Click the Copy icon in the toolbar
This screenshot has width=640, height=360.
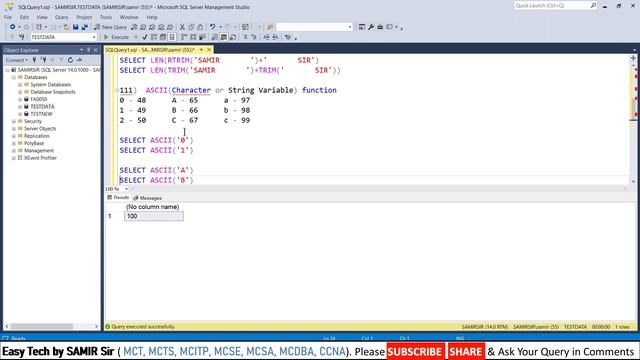[x=191, y=27]
